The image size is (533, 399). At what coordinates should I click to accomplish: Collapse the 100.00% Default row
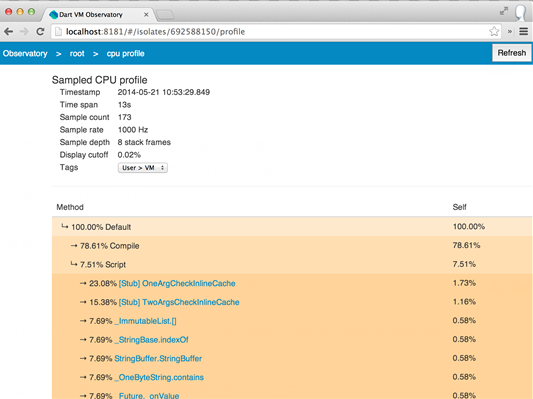click(65, 226)
